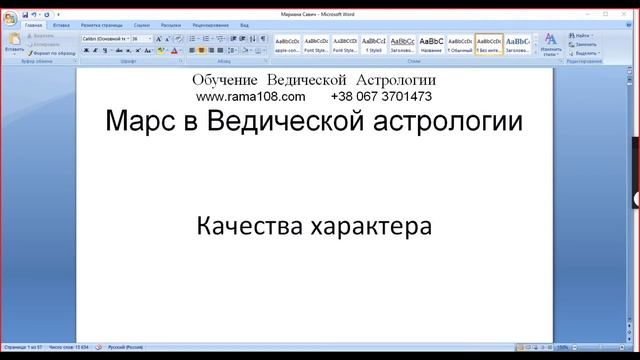Open the quick access toolbar customize dropdown

pyautogui.click(x=58, y=15)
